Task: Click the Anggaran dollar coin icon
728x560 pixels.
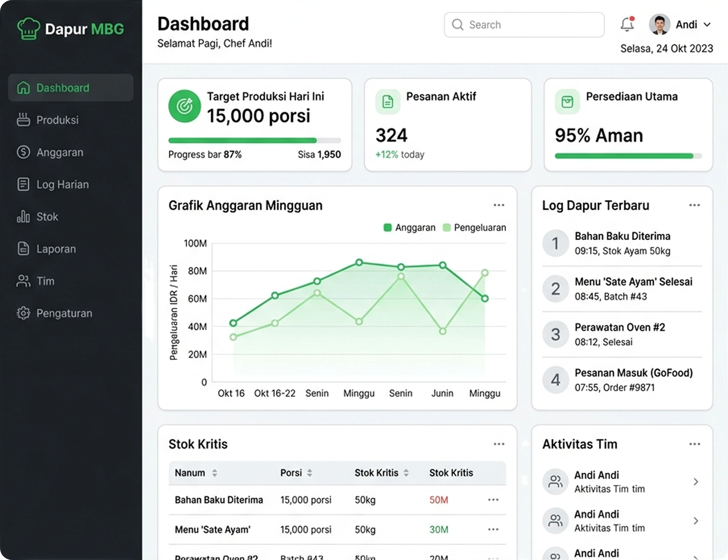Action: pos(23,152)
